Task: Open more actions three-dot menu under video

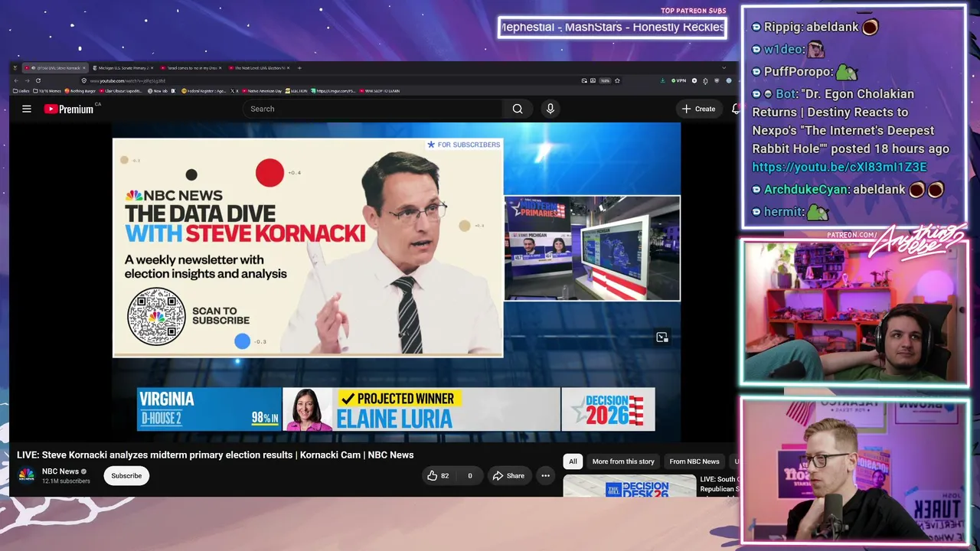Action: (x=545, y=476)
